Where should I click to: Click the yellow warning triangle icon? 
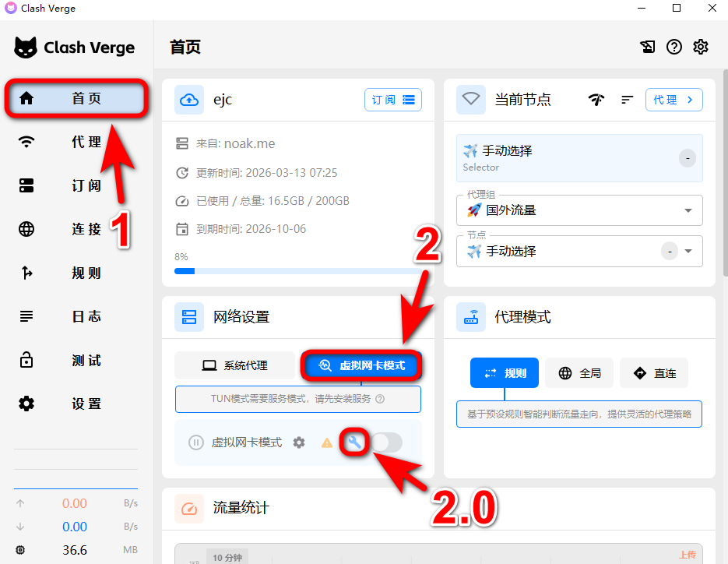(327, 442)
